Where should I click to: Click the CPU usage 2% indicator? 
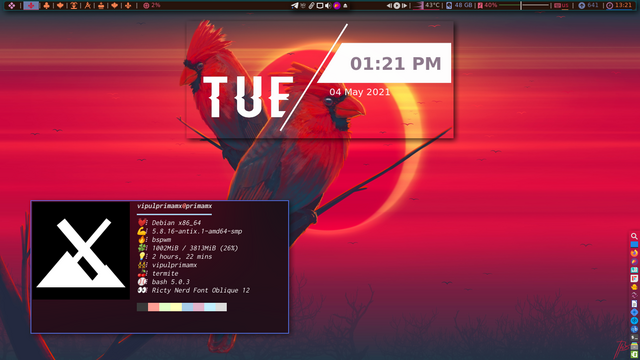point(151,5)
